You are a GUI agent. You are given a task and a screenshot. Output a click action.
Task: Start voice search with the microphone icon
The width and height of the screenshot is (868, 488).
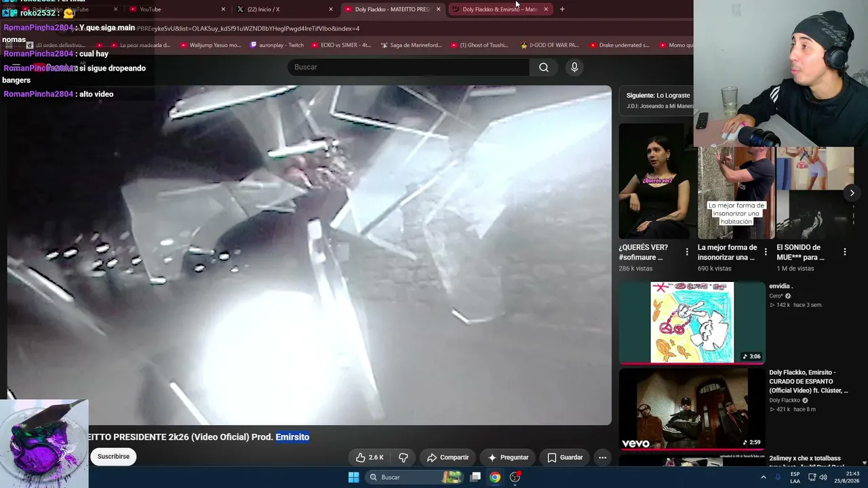(x=574, y=67)
